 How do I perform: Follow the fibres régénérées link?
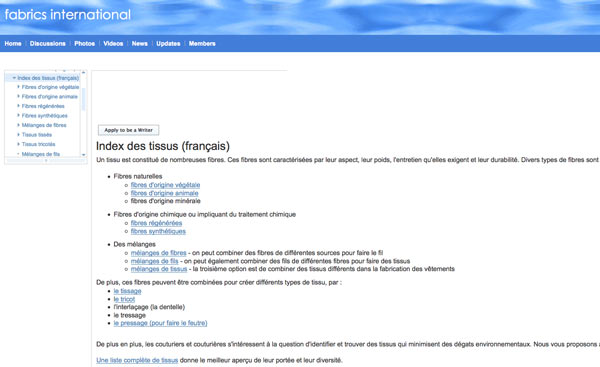(156, 223)
